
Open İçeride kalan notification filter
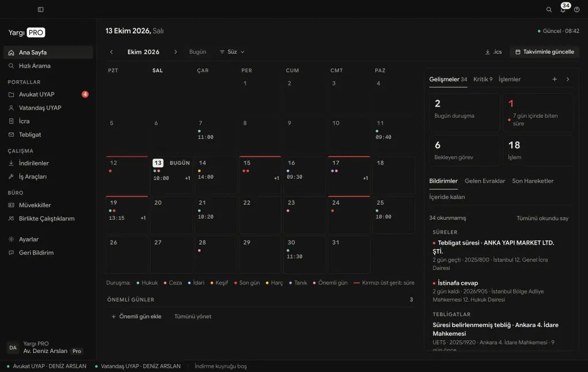click(447, 197)
